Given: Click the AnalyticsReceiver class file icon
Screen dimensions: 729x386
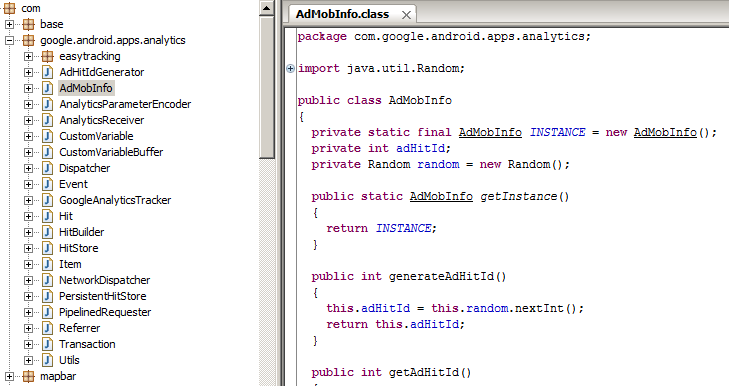Looking at the screenshot, I should (x=47, y=120).
